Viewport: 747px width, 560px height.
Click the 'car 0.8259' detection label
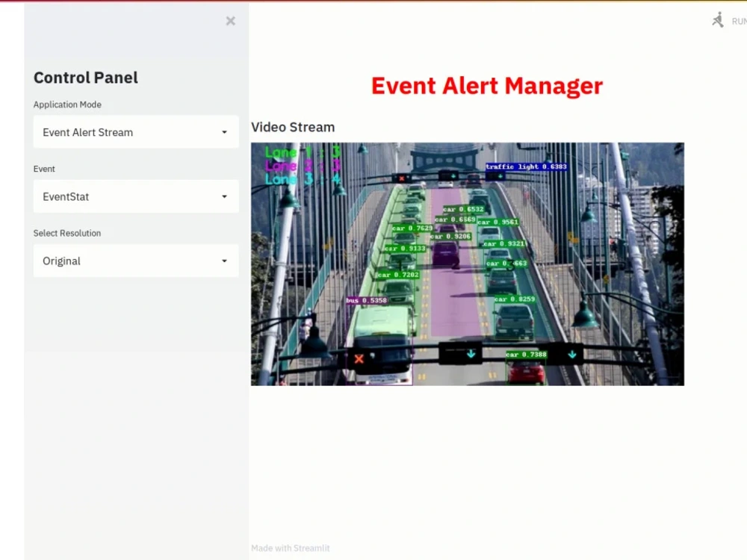tap(515, 299)
